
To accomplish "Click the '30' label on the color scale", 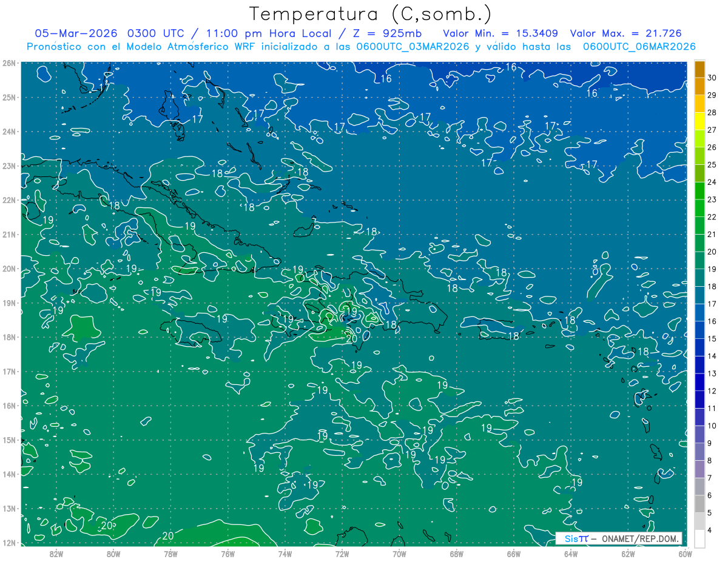I will (712, 78).
